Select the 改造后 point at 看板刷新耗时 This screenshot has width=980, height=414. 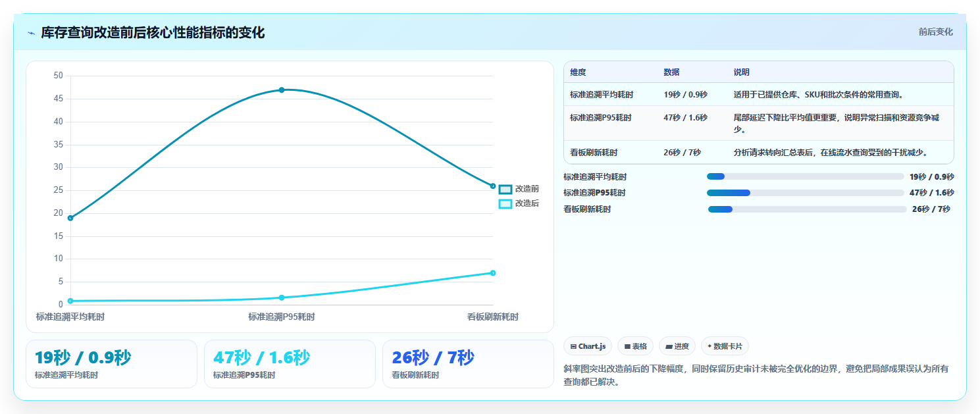[492, 272]
